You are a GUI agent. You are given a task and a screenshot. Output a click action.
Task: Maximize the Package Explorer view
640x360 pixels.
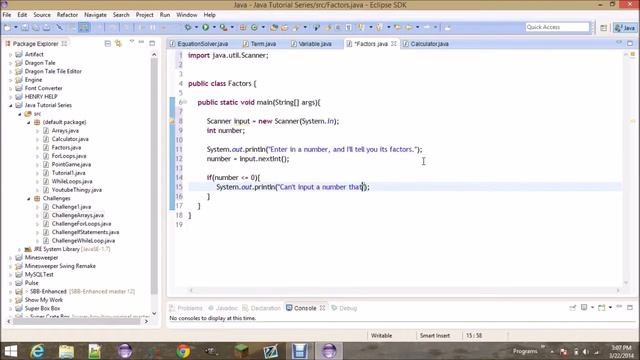click(152, 43)
